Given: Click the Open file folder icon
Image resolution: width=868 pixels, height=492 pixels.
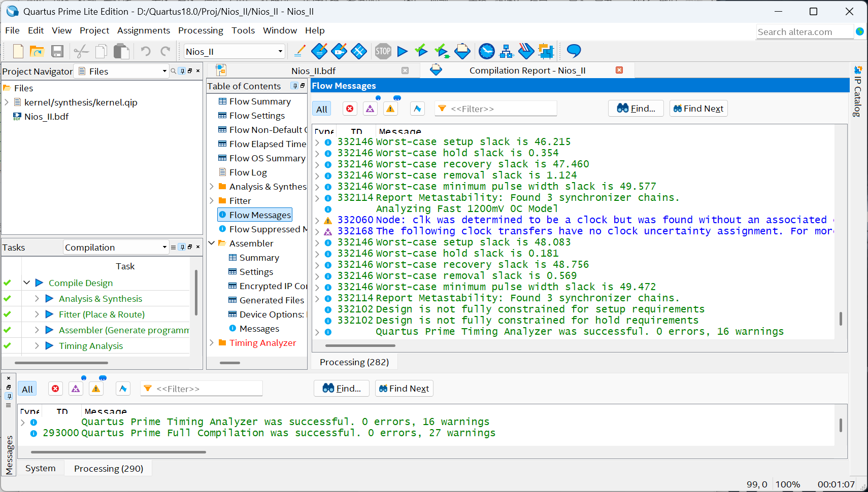Looking at the screenshot, I should 37,51.
